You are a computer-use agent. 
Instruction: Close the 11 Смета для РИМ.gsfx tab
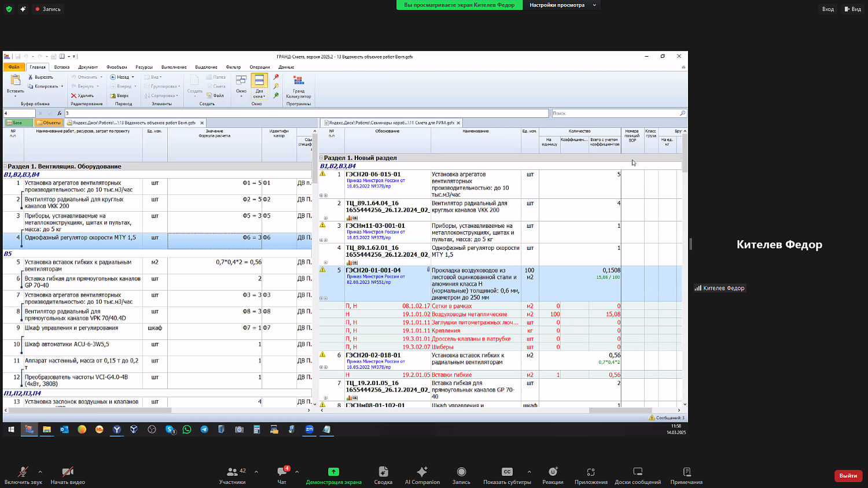pyautogui.click(x=458, y=123)
